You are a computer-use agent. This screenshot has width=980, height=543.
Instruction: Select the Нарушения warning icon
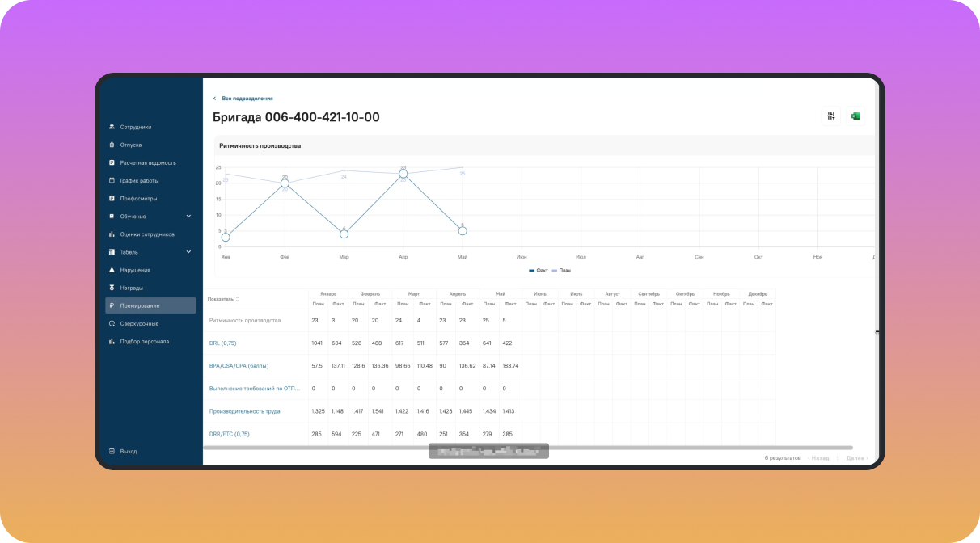coord(112,270)
